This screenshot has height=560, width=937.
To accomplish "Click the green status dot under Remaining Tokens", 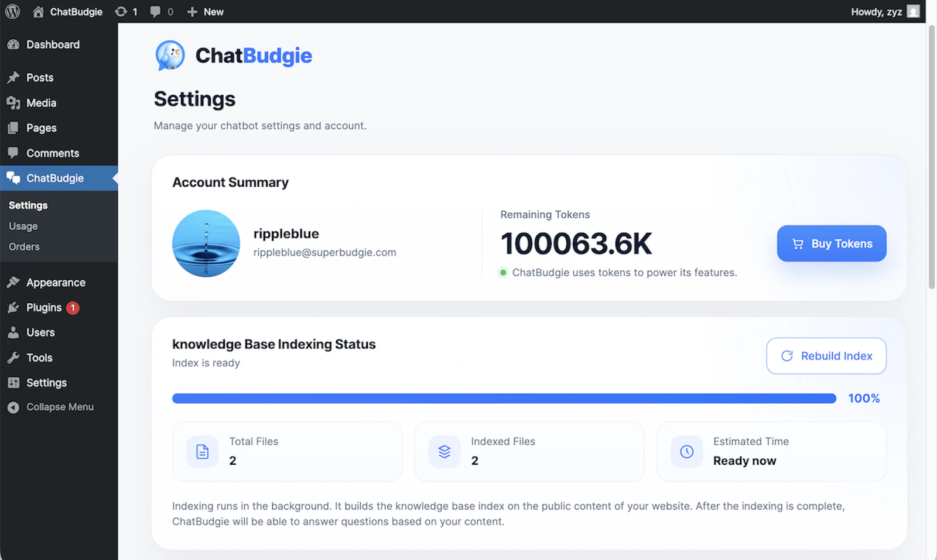I will point(503,272).
